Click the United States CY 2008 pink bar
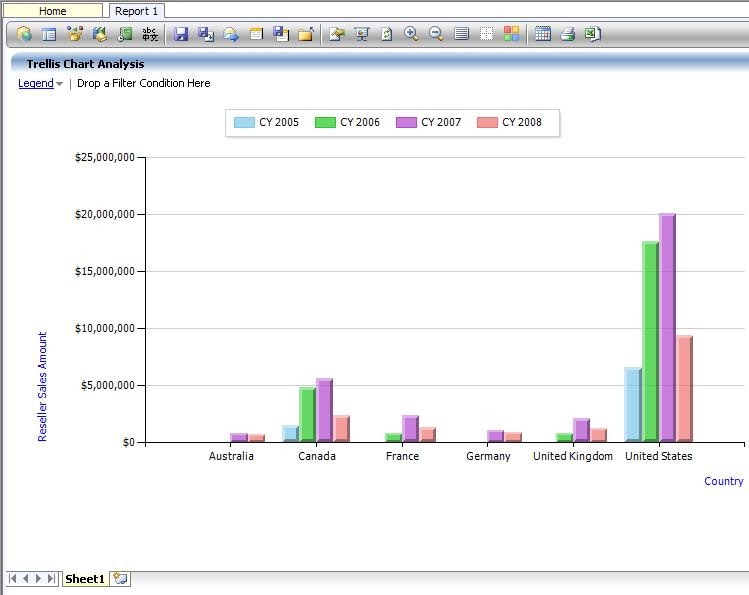This screenshot has width=749, height=595. 685,389
